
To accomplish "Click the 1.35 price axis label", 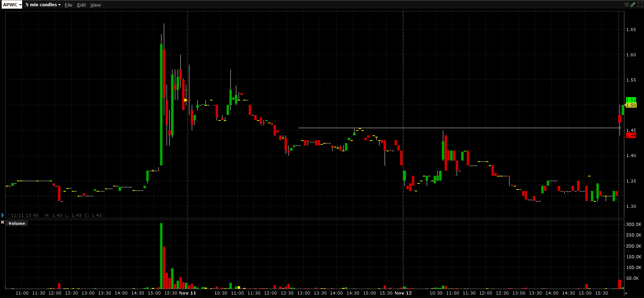I will 631,181.
